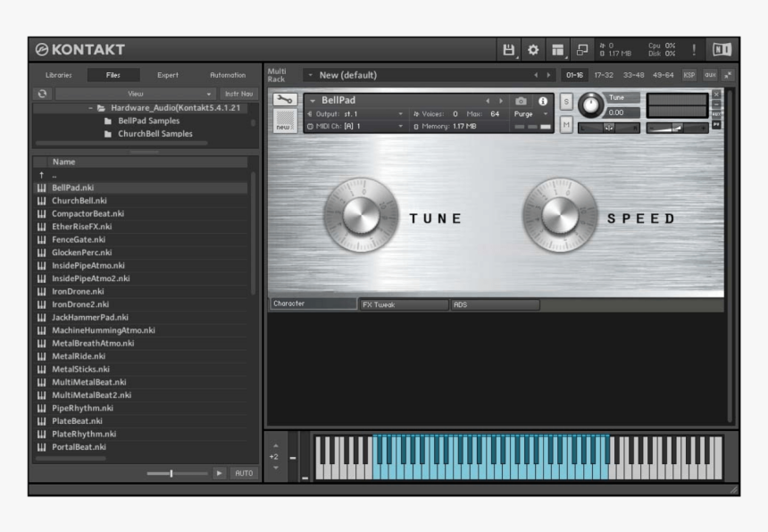This screenshot has width=768, height=532.
Task: Click the wrench icon to edit the instrument
Action: (x=284, y=96)
